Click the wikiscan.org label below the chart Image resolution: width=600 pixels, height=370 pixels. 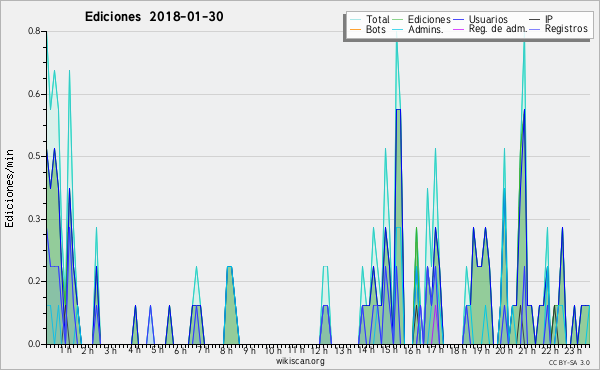(300, 361)
